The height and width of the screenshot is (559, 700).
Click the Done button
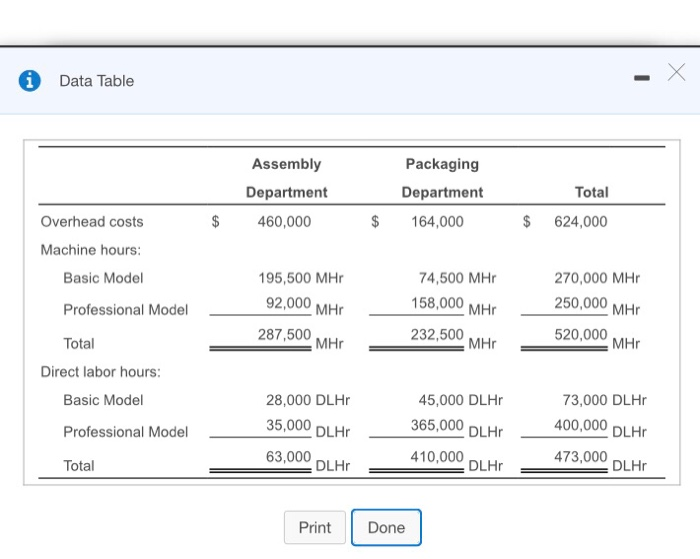(x=386, y=527)
